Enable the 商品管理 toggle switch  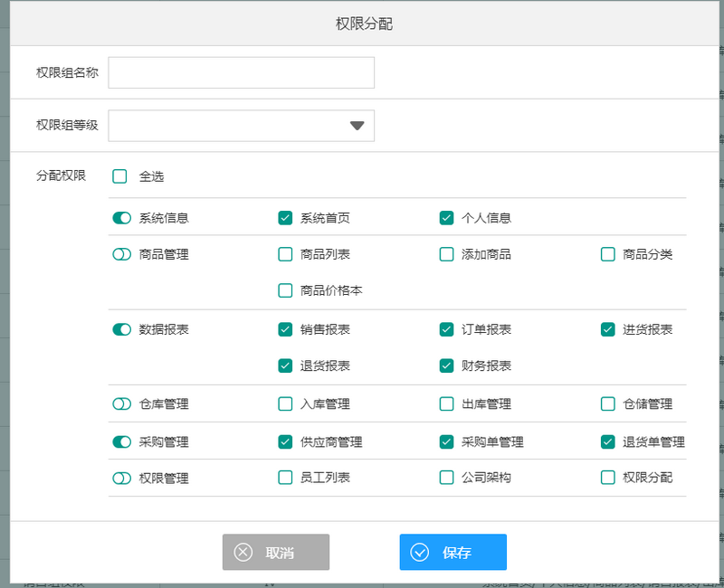pyautogui.click(x=121, y=254)
